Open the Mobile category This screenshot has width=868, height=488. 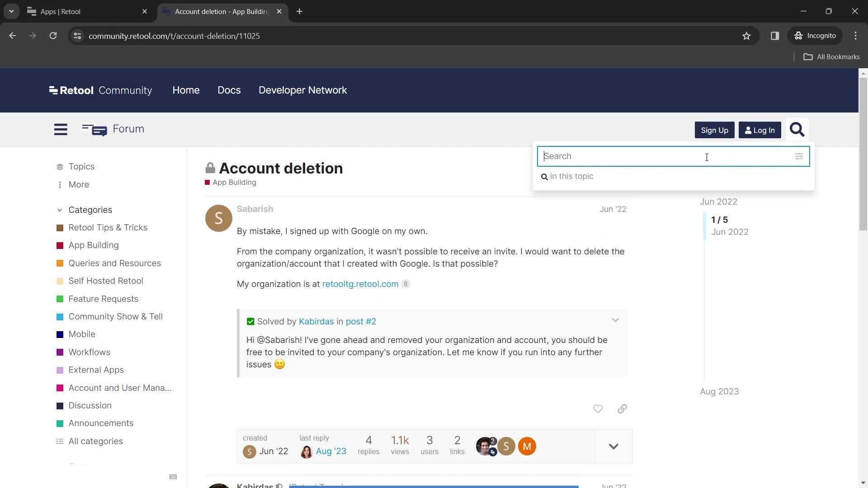(x=82, y=334)
